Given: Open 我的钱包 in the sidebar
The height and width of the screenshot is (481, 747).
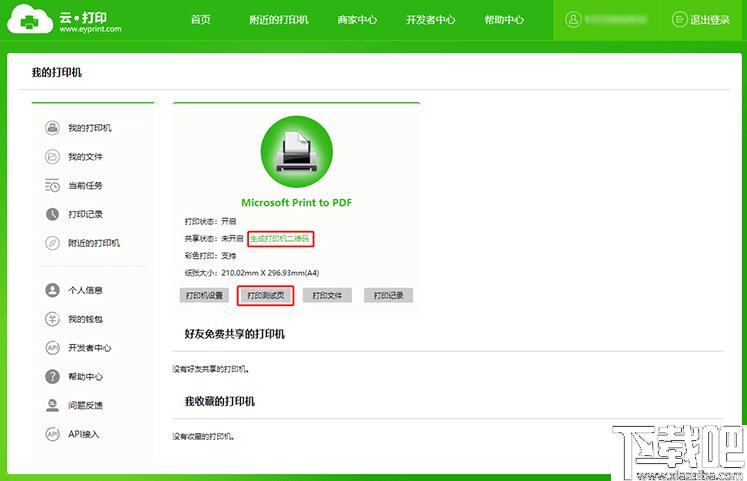Looking at the screenshot, I should 85,319.
